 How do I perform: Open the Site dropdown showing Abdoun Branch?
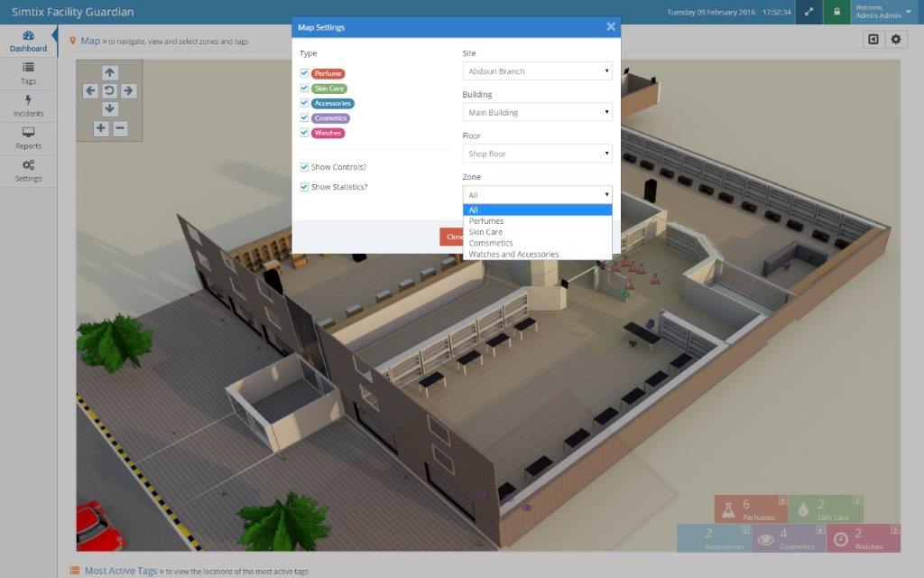[537, 70]
